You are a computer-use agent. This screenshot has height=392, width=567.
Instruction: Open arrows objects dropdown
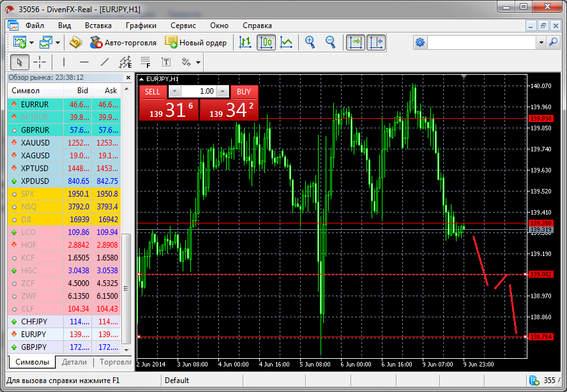(x=198, y=63)
